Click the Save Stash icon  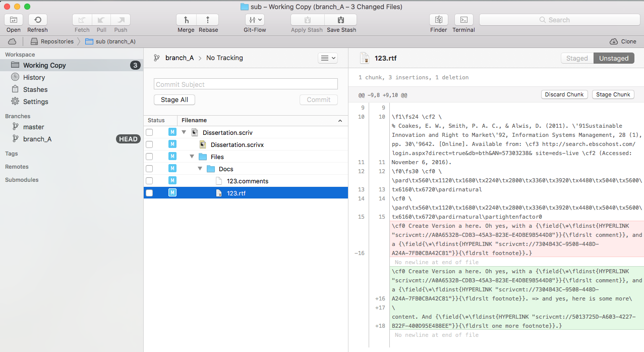[x=341, y=20]
